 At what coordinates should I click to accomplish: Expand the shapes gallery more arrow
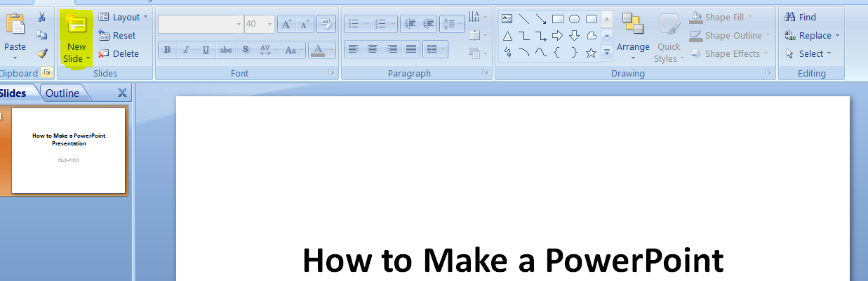point(607,52)
